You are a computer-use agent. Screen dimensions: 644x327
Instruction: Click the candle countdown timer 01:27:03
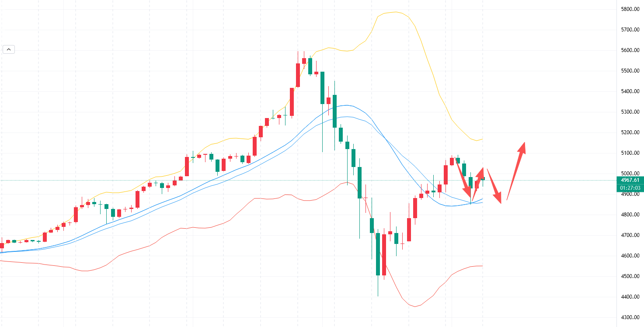click(629, 188)
